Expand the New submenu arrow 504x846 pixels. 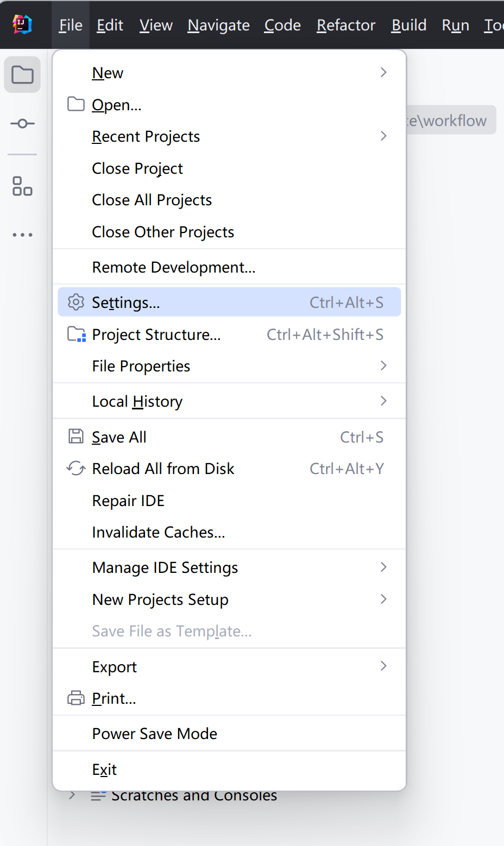383,72
